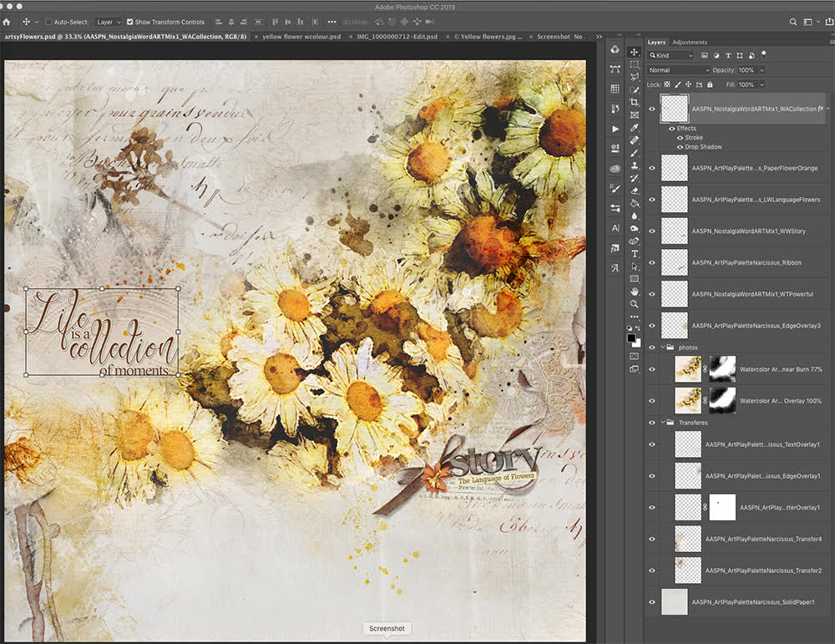Select the Zoom tool
835x644 pixels.
pyautogui.click(x=634, y=304)
